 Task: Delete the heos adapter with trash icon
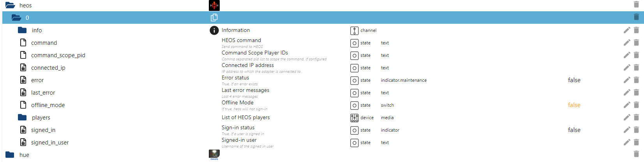[x=636, y=4]
